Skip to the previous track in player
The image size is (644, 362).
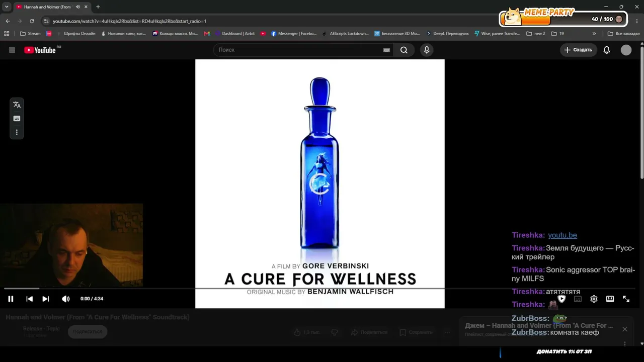(29, 299)
